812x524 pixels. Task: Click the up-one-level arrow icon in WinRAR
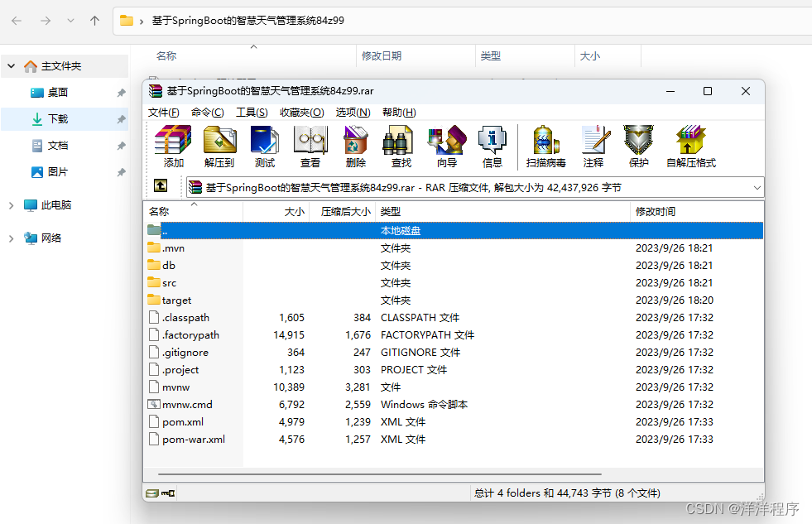click(x=161, y=186)
